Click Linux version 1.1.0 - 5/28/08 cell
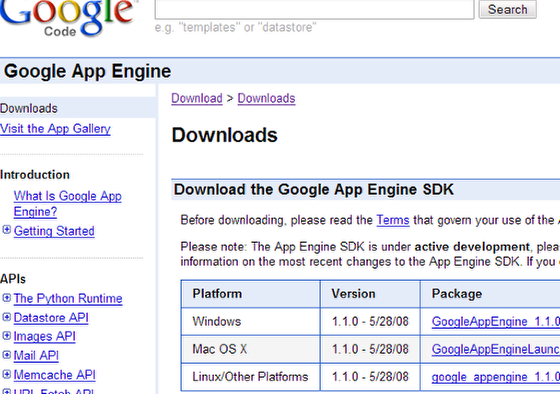Screen dimensions: 560x394 point(370,377)
